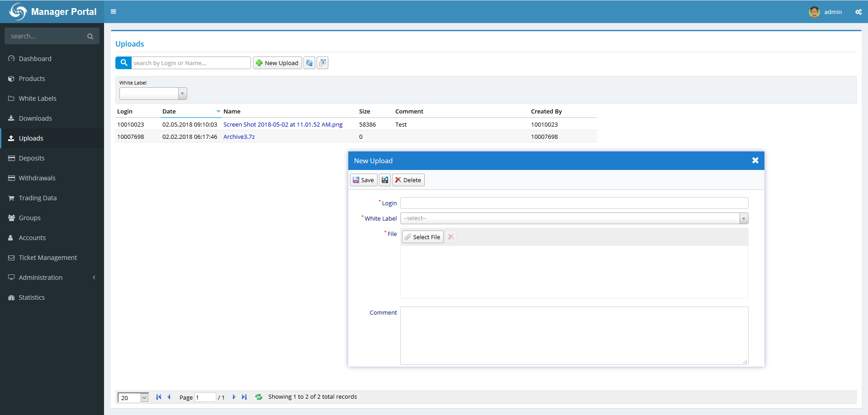
Task: Open the page size dropdown showing 20
Action: [x=144, y=398]
